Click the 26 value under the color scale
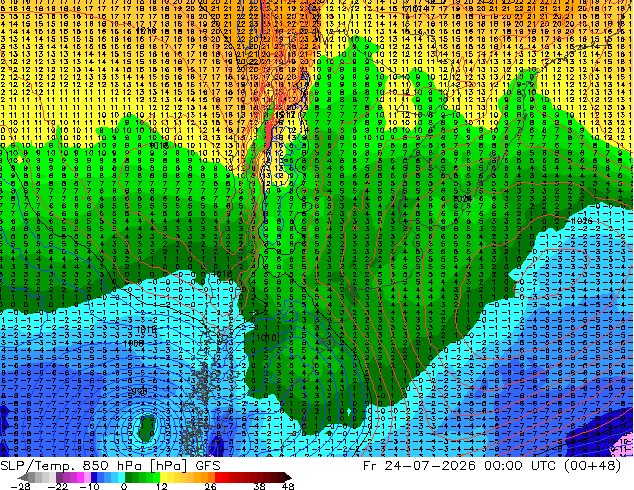Screen dimensions: 634x490 (x=210, y=486)
